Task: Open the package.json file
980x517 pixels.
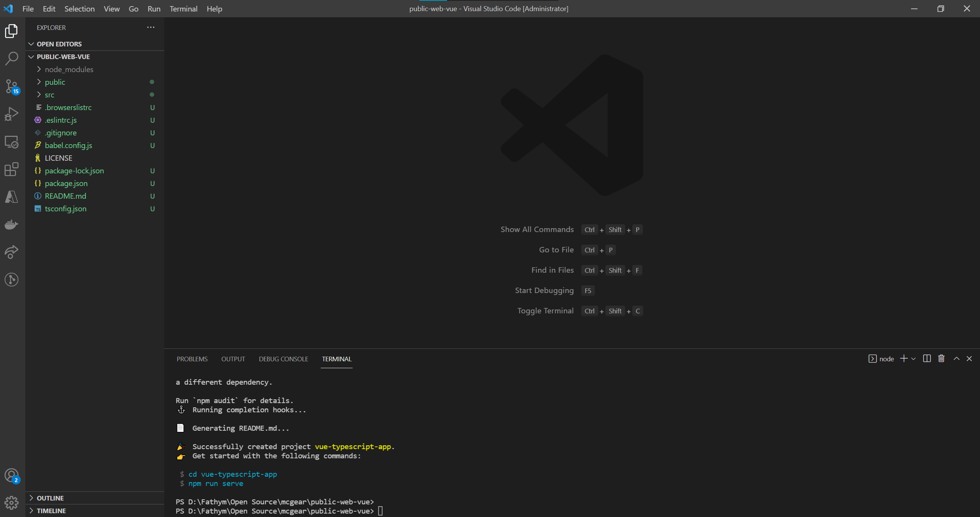Action: 95,183
